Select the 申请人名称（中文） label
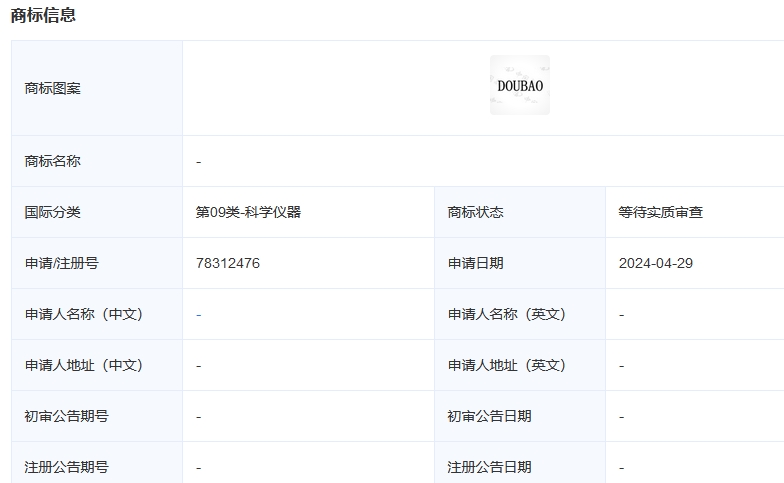 pyautogui.click(x=84, y=314)
